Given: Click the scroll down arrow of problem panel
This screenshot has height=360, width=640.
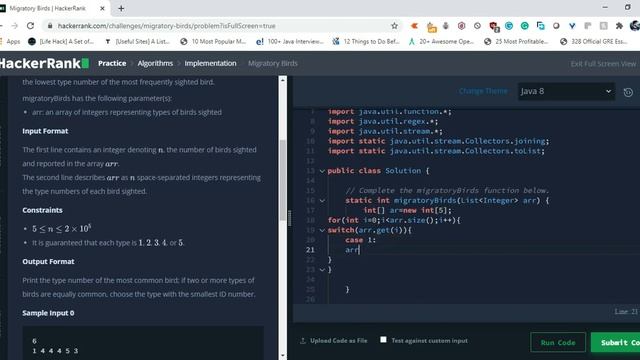Looking at the screenshot, I should pos(282,356).
